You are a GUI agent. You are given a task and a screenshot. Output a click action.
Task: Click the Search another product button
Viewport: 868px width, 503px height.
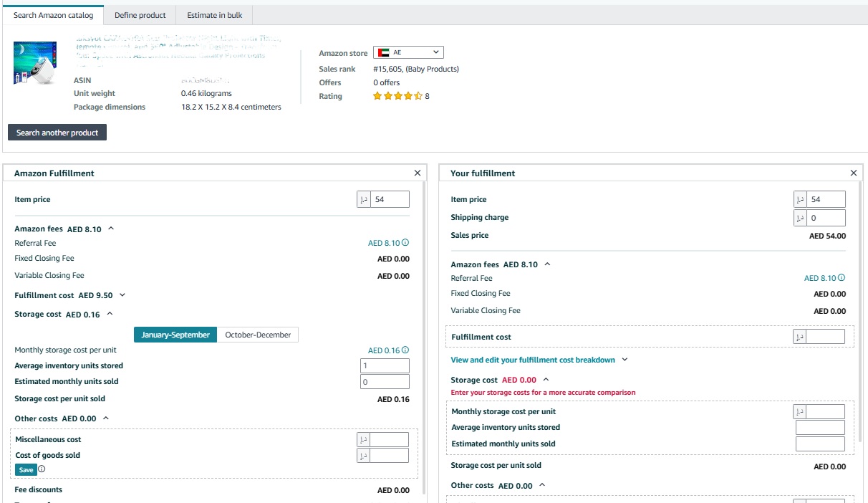57,133
